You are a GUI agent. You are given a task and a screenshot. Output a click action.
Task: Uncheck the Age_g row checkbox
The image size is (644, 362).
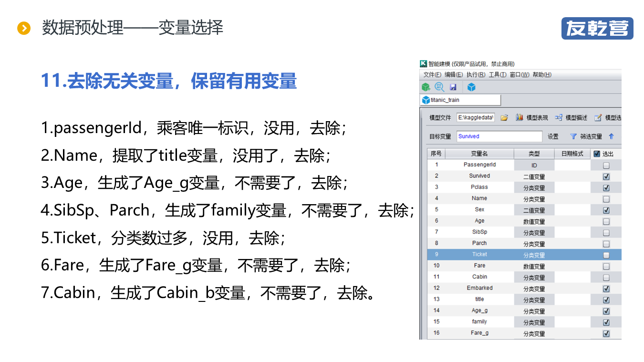click(606, 311)
